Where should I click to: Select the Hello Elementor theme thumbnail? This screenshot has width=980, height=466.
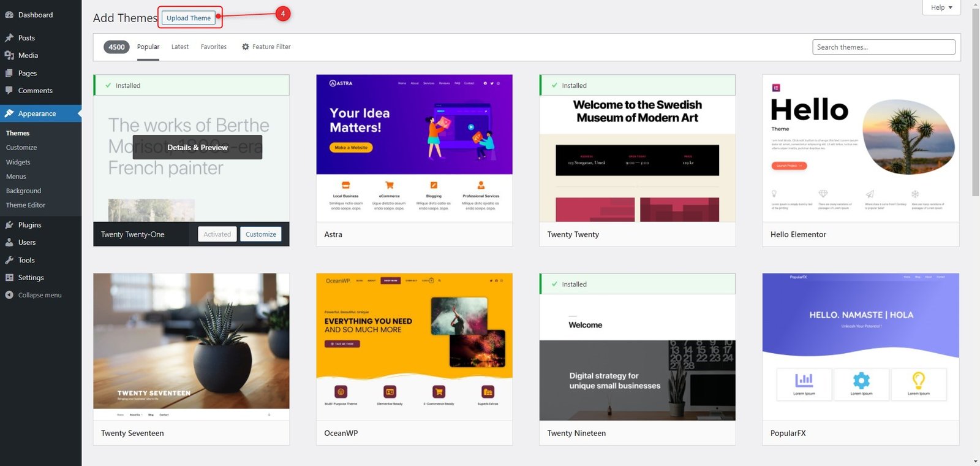[861, 148]
